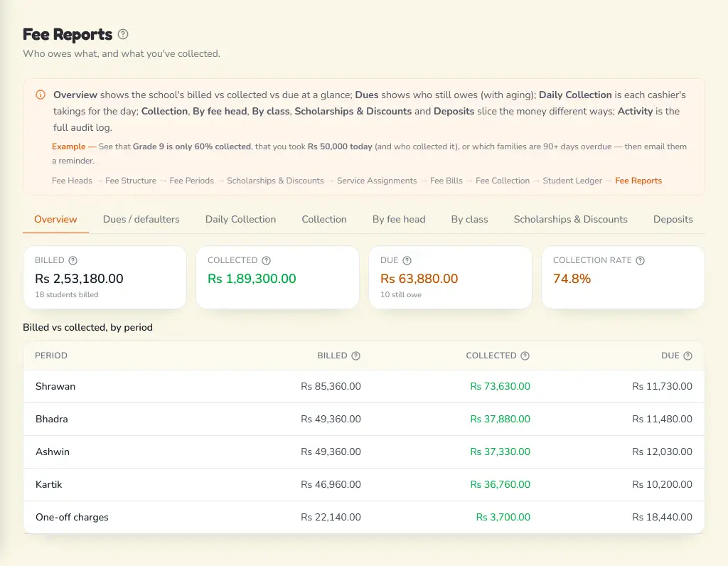728x566 pixels.
Task: Select the Overview tab
Action: (55, 219)
